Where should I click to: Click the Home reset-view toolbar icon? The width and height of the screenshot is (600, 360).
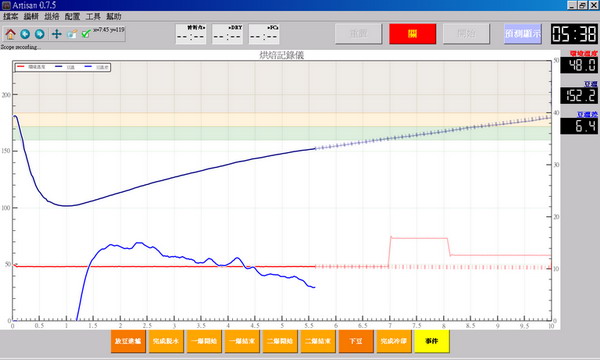point(10,34)
